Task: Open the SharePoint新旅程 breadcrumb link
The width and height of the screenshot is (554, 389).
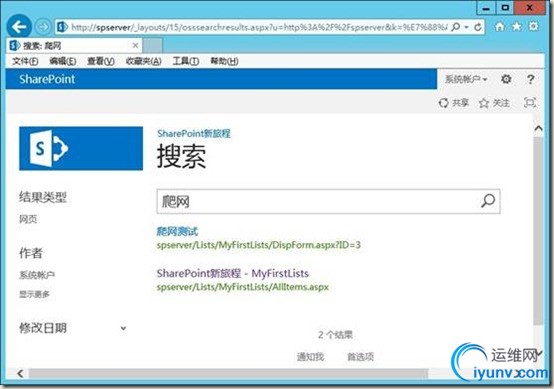Action: (194, 134)
